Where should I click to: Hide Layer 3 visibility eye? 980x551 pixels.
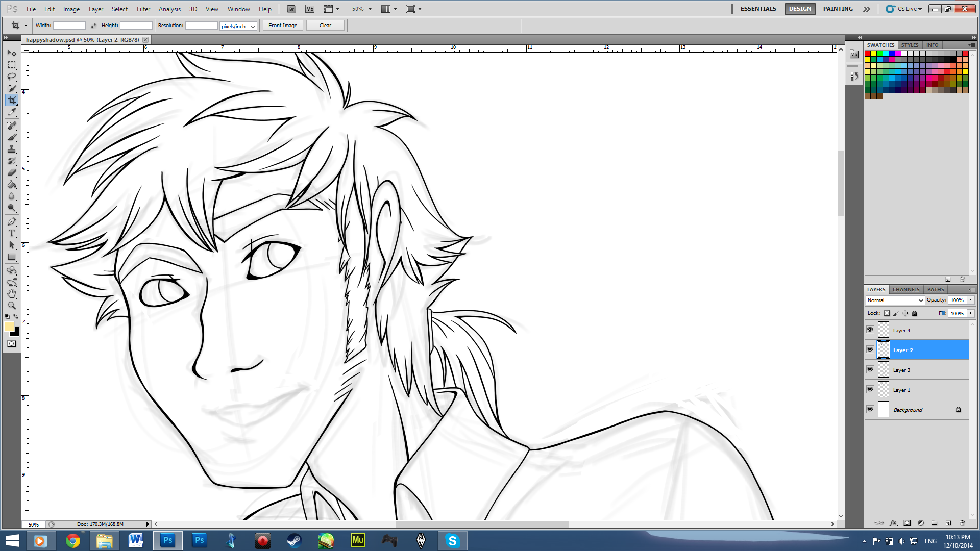tap(870, 369)
